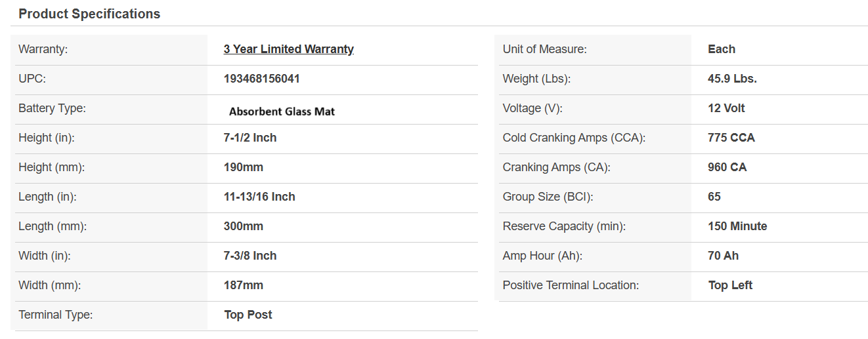Click the 960 CA cranking amps value
The width and height of the screenshot is (868, 339).
(x=727, y=167)
